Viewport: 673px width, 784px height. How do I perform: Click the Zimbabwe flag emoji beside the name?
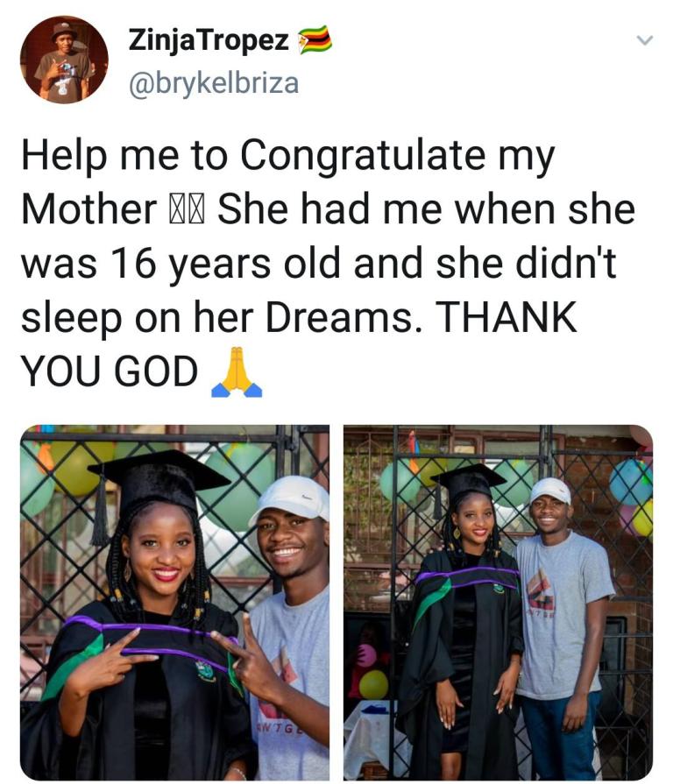315,39
